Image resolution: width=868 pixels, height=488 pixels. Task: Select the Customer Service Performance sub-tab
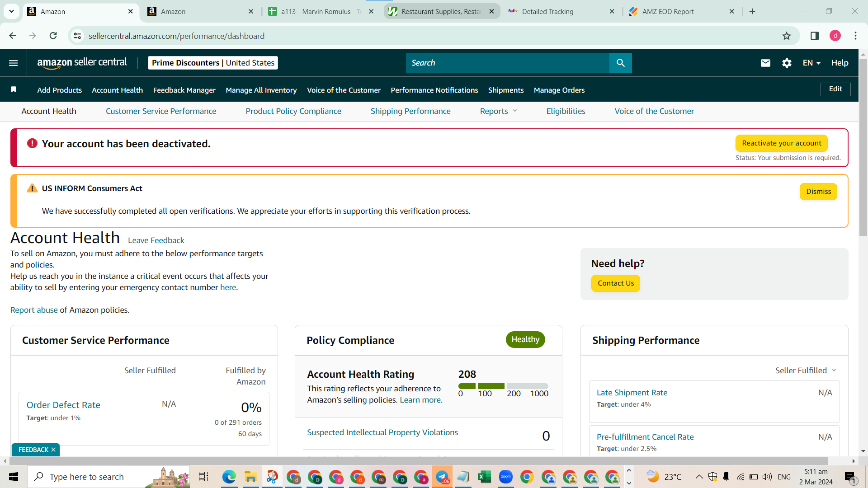coord(161,111)
